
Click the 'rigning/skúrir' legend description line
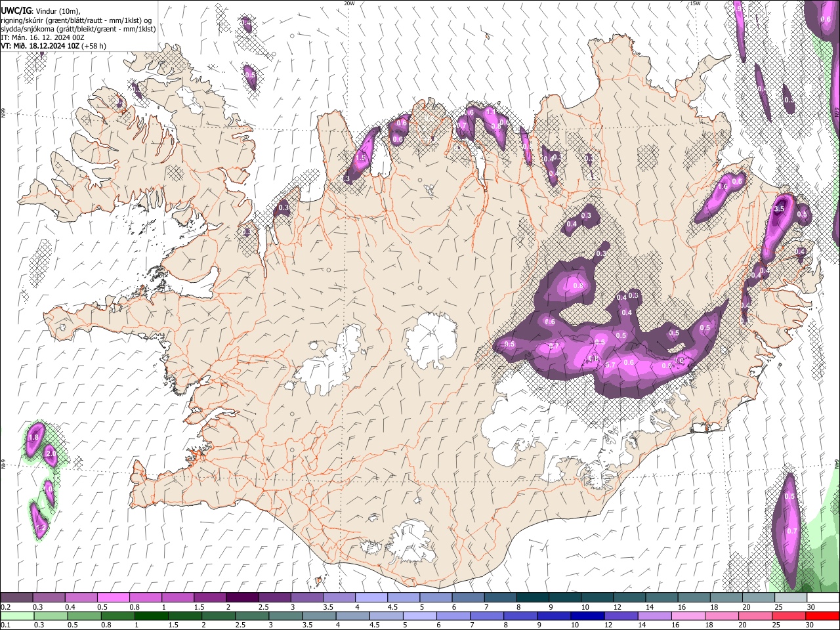76,20
